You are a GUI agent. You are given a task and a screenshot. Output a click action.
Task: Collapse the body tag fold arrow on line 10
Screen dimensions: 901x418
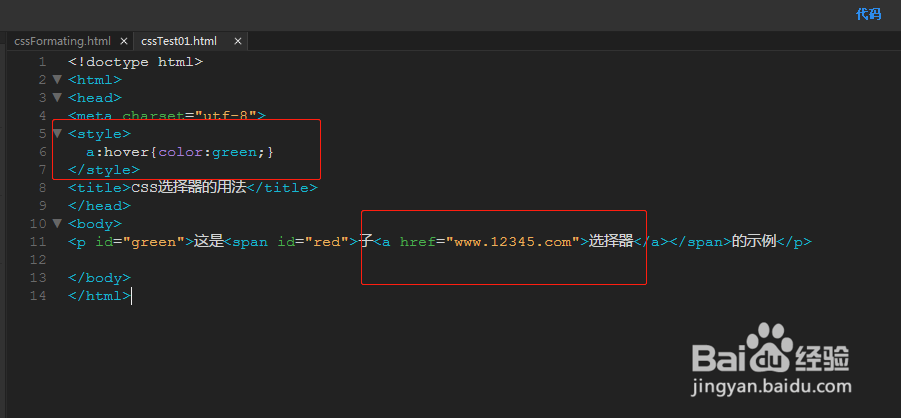coord(56,223)
